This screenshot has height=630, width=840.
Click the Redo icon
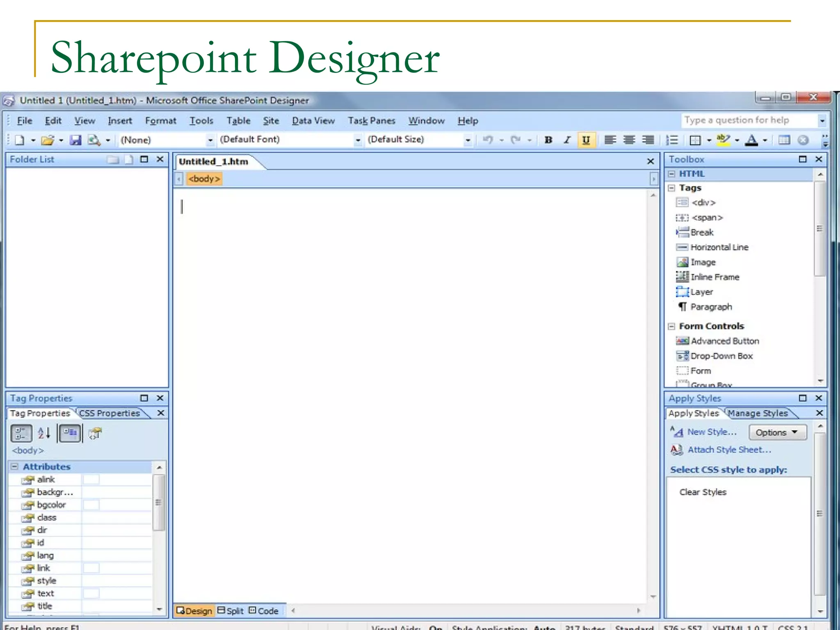[516, 140]
